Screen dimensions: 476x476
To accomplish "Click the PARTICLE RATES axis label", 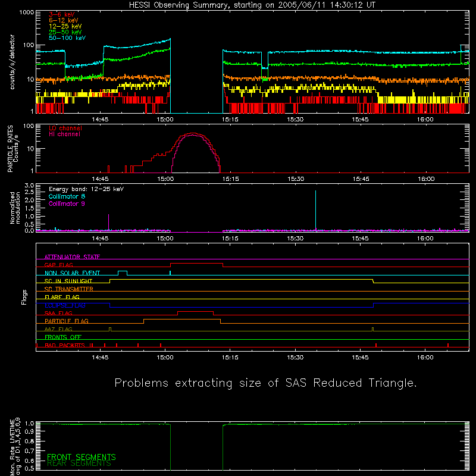I will (x=13, y=148).
